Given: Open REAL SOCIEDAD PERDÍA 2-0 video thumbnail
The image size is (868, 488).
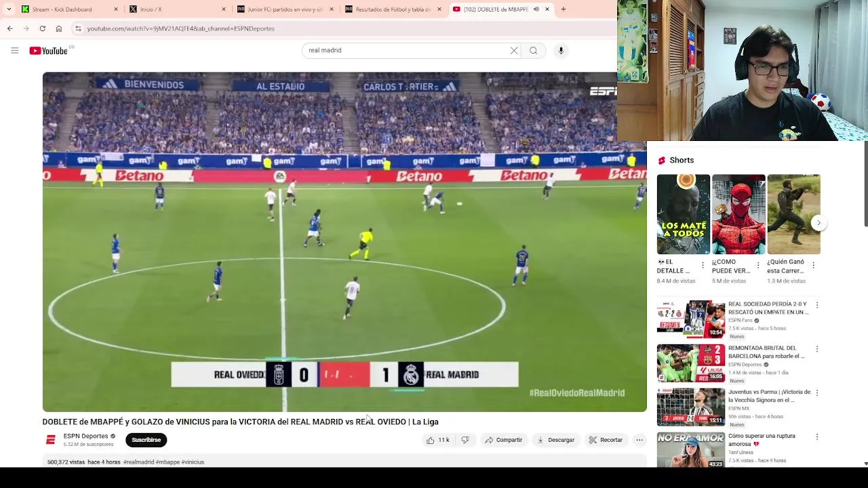Looking at the screenshot, I should 691,319.
